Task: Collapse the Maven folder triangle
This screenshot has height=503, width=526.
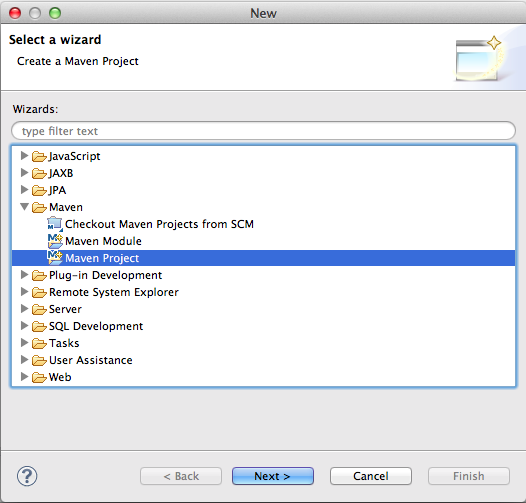Action: (x=24, y=207)
